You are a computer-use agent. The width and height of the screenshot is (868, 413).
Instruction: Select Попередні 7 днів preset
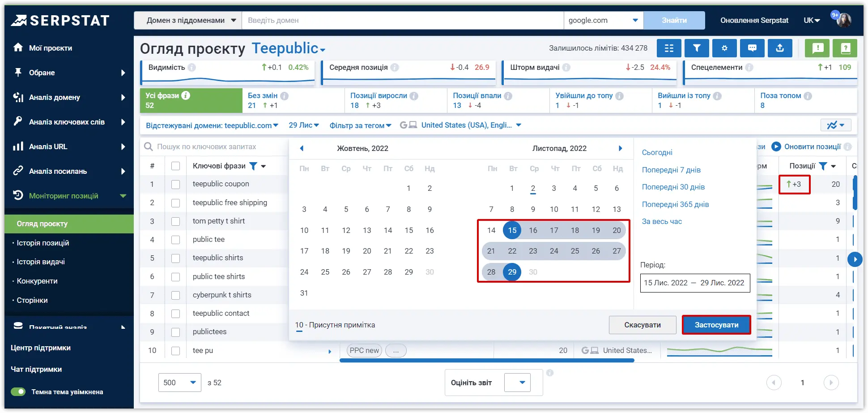[x=671, y=170]
